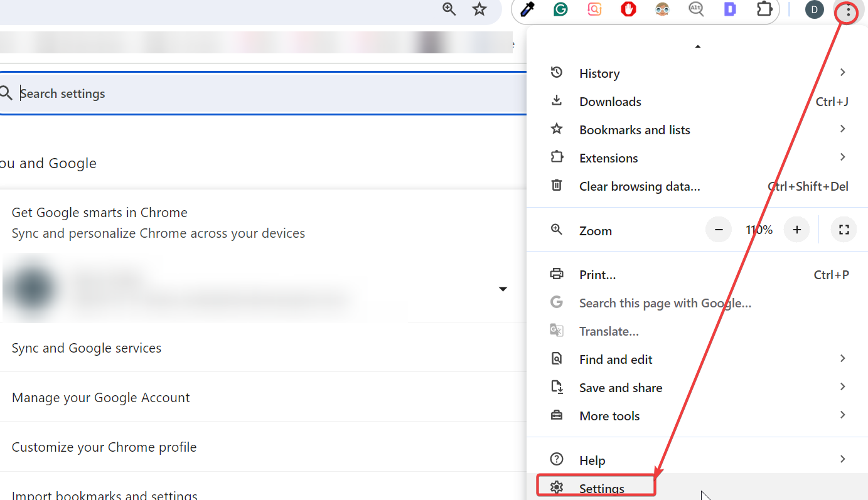The height and width of the screenshot is (500, 868).
Task: Open the Extensions puzzle piece toolbar button
Action: click(764, 9)
